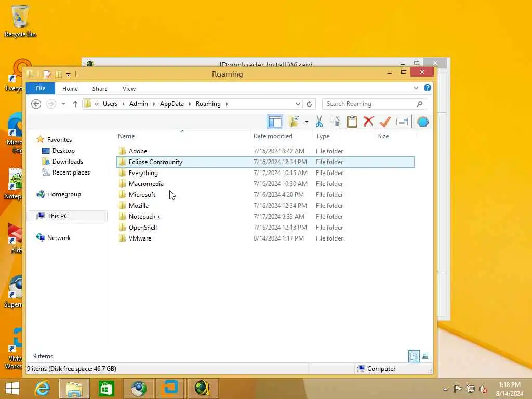Switch to the Details view button
The image size is (532, 399).
(x=414, y=356)
